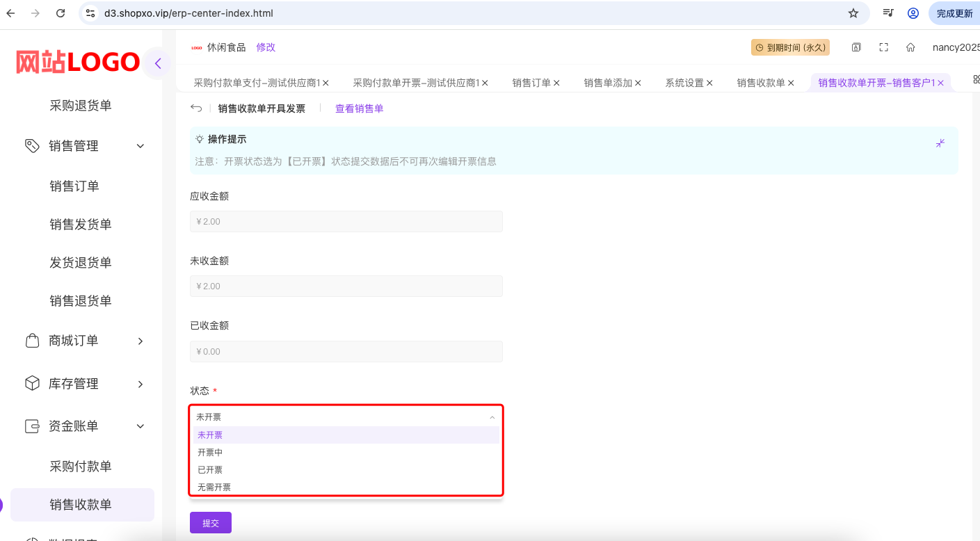Close the 销售收款单开票-销售客户1 tab
Viewport: 980px width, 541px height.
pyautogui.click(x=940, y=83)
